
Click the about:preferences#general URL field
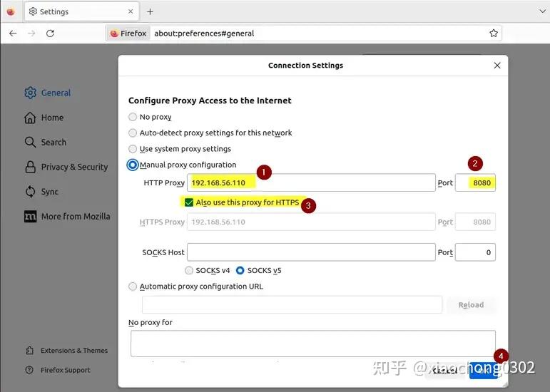click(204, 33)
